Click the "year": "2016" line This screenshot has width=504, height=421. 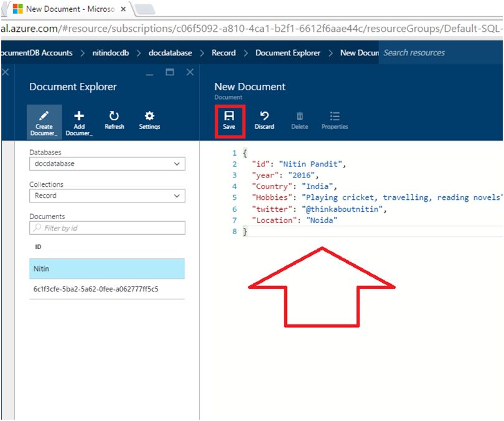click(x=285, y=175)
